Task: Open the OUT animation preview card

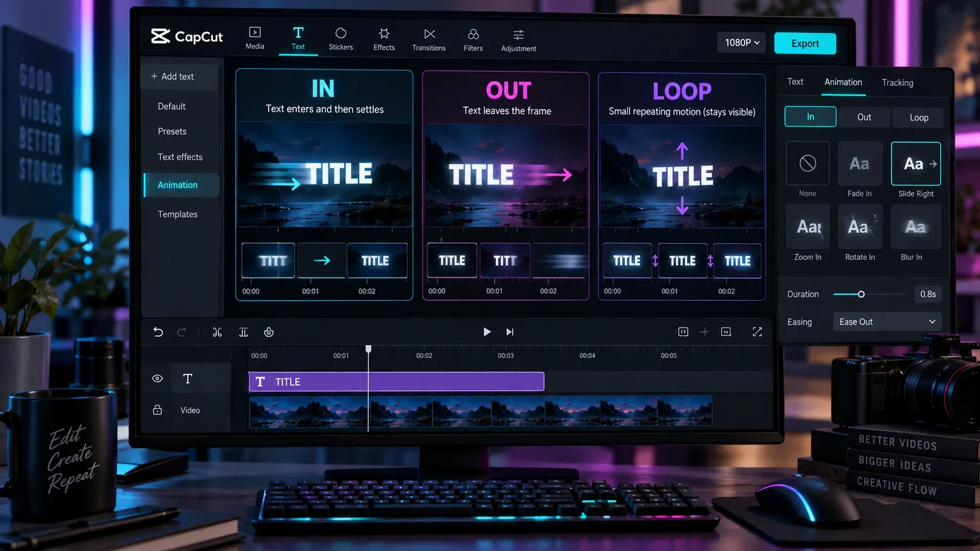Action: [505, 186]
